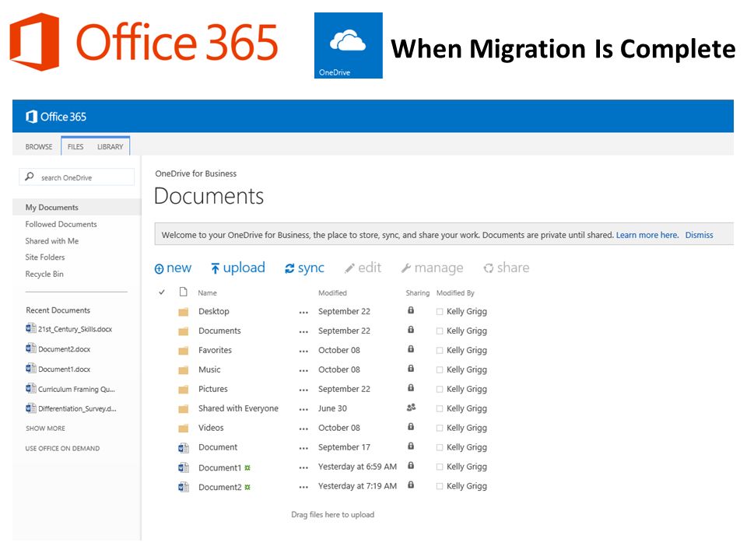Click the lock sharing icon for Music
This screenshot has width=747, height=560.
411,369
